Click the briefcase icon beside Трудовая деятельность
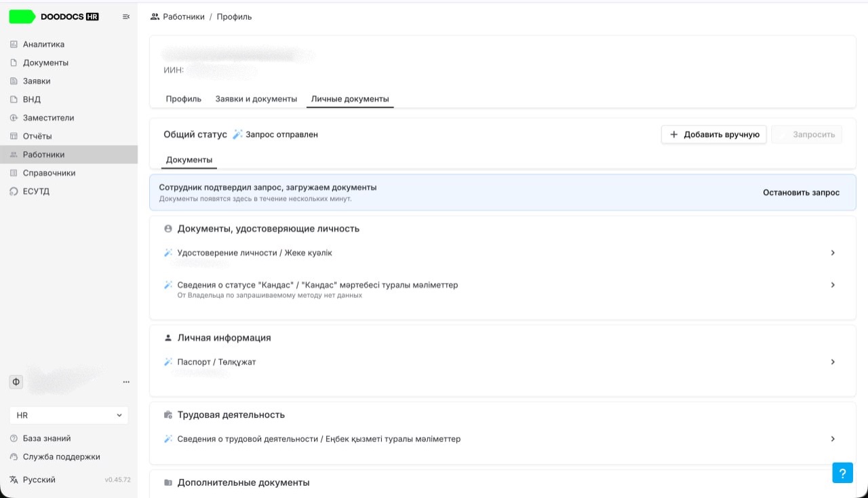Screen dimensions: 868x498 point(168,415)
